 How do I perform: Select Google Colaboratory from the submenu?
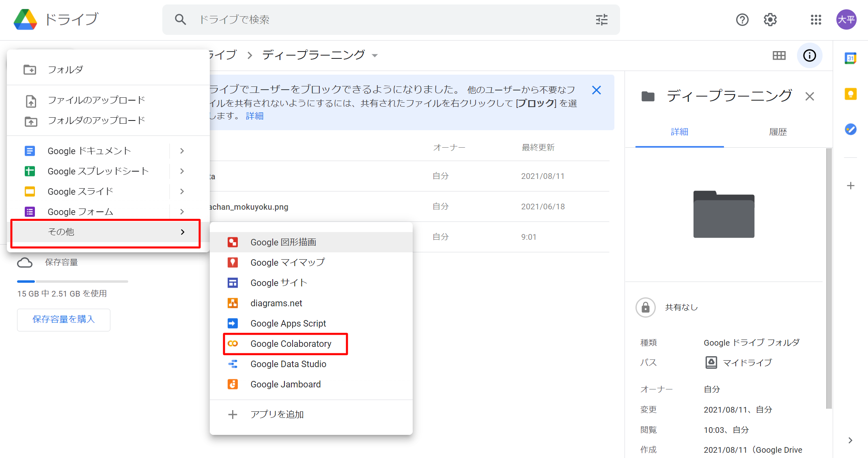(x=291, y=344)
